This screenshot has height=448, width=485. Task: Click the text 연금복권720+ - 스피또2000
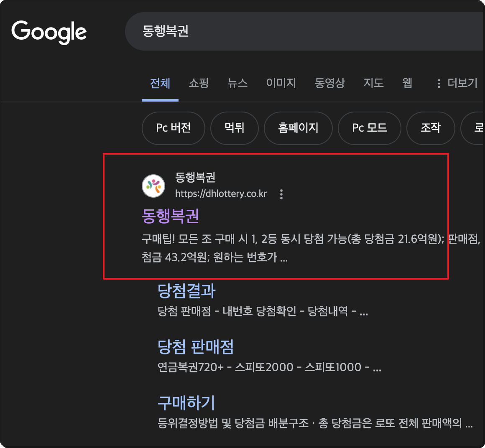pyautogui.click(x=225, y=367)
